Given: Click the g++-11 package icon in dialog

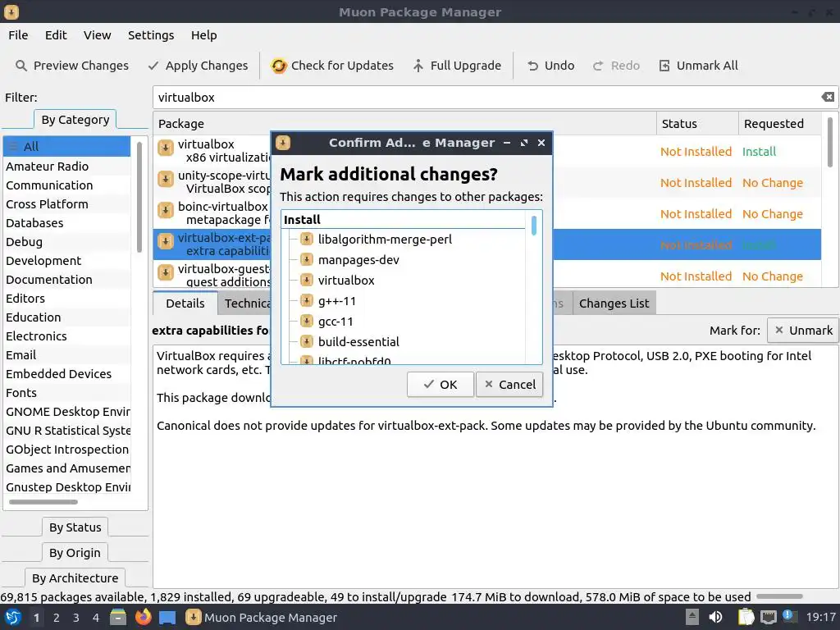Looking at the screenshot, I should tap(307, 300).
